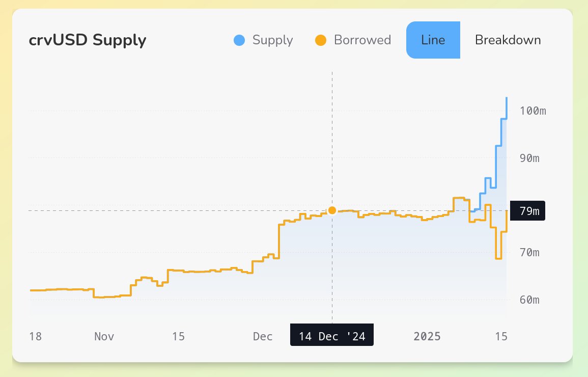This screenshot has height=377, width=588.
Task: Click the lowest January dip of the Borrowed line
Action: 498,258
